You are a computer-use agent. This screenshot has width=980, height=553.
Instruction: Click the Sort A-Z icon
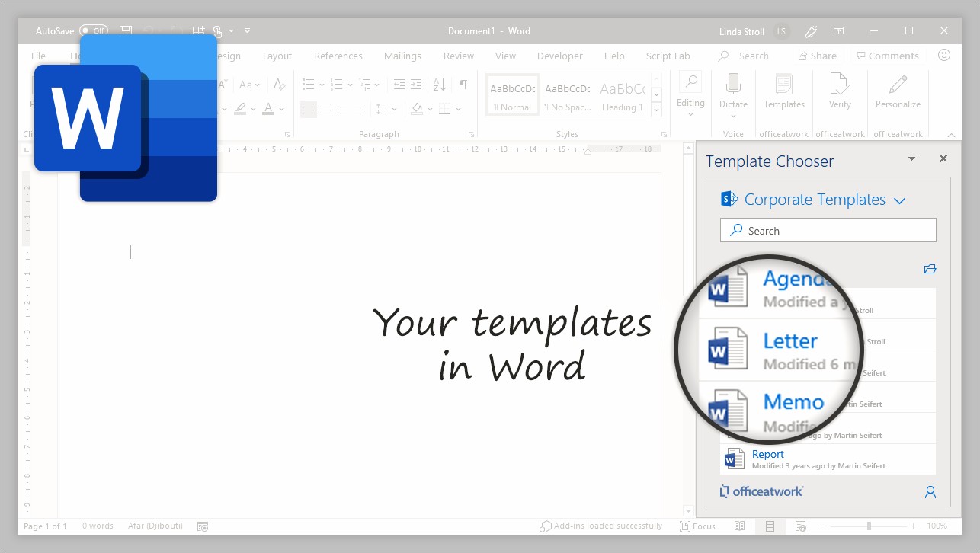tap(440, 85)
